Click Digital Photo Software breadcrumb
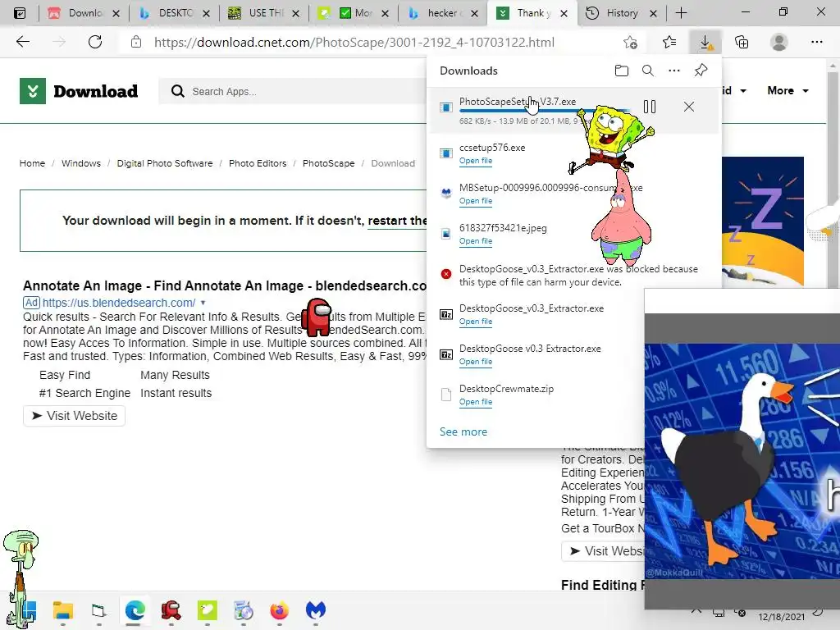Image resolution: width=840 pixels, height=630 pixels. tap(165, 163)
